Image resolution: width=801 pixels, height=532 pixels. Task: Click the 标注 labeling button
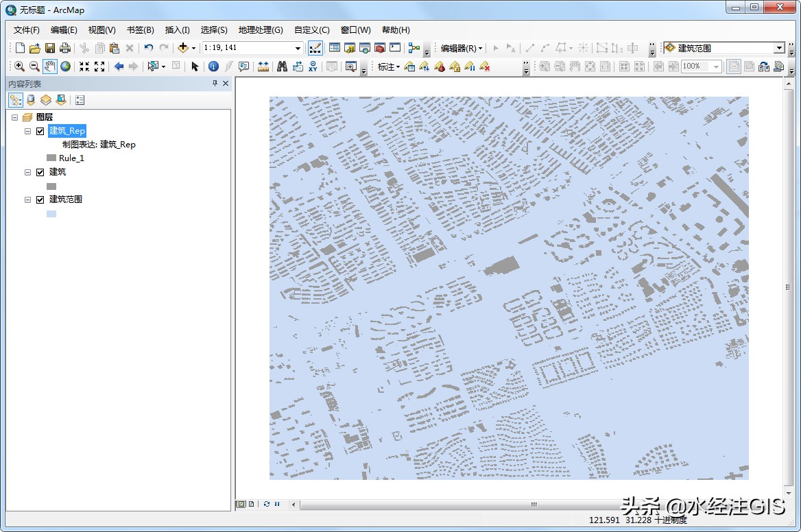[x=388, y=66]
